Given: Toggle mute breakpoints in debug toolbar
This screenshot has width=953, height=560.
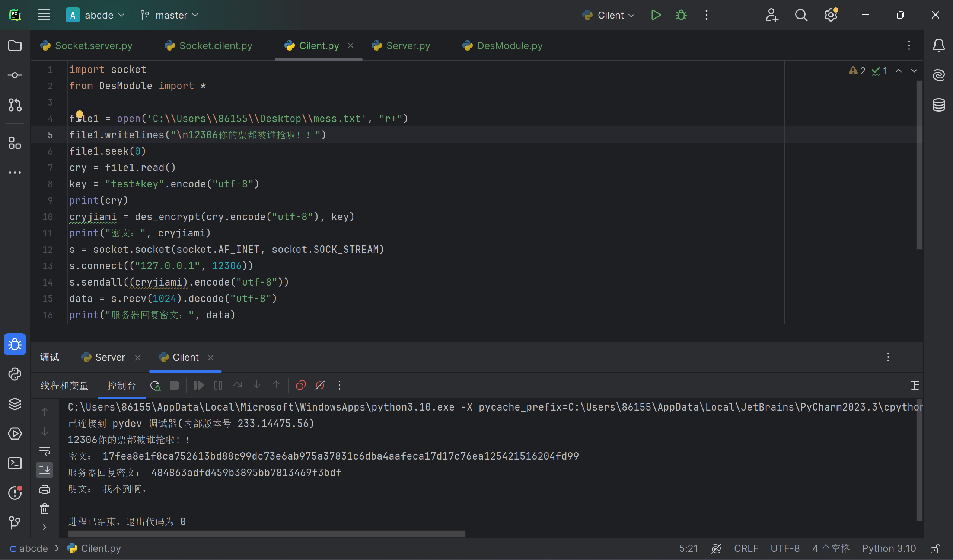Looking at the screenshot, I should tap(320, 386).
